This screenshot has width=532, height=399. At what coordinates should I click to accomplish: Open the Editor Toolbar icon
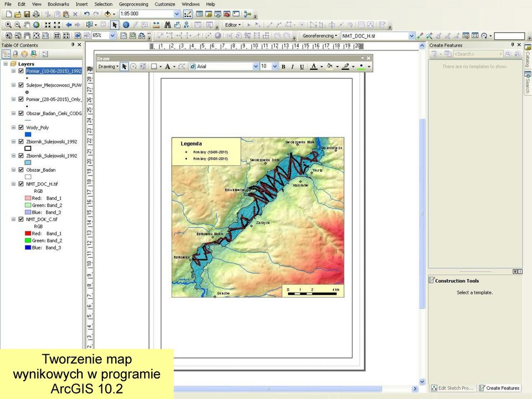(188, 14)
